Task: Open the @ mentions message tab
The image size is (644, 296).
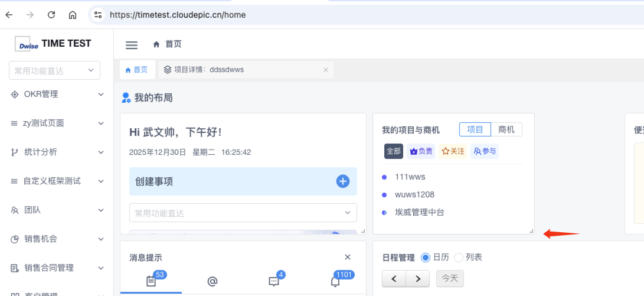Action: [x=213, y=282]
